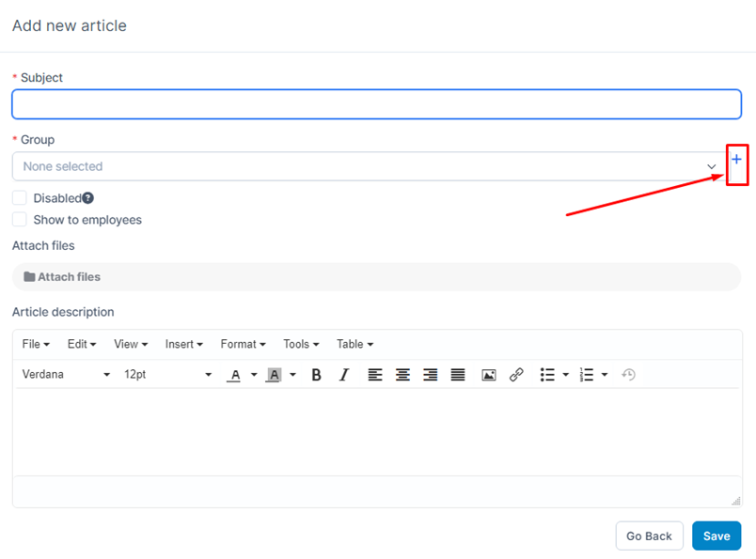Viewport: 756px width, 559px height.
Task: Insert an image into the description
Action: (489, 375)
